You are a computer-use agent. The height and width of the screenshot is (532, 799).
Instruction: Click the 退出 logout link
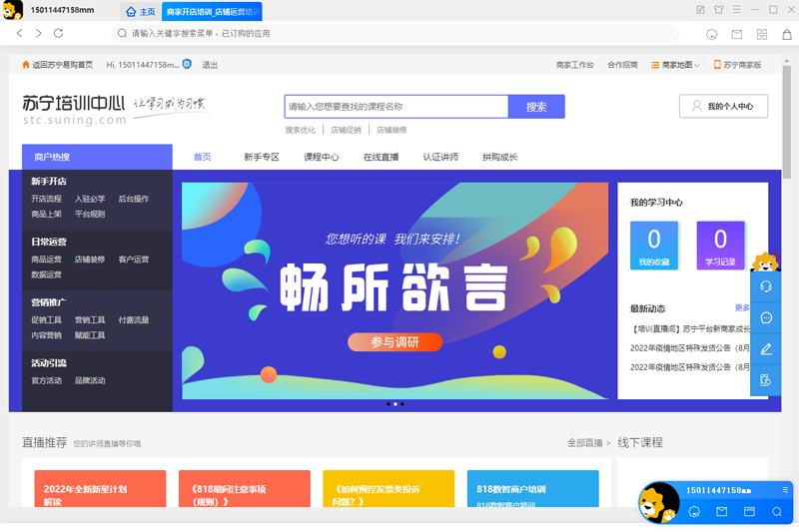tap(210, 65)
